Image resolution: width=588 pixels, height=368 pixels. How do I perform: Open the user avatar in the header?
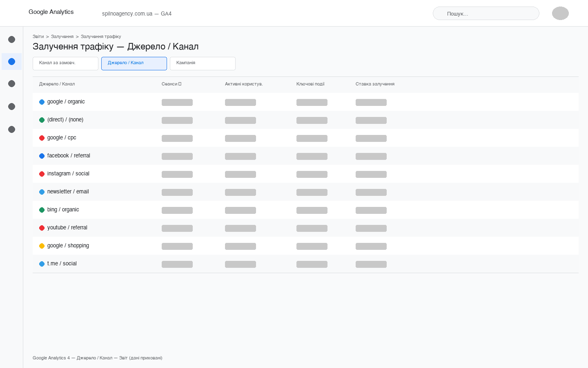560,13
